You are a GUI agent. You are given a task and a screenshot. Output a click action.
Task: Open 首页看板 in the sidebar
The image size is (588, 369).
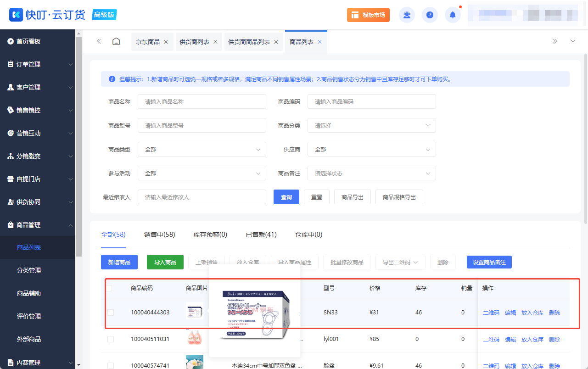[37, 41]
